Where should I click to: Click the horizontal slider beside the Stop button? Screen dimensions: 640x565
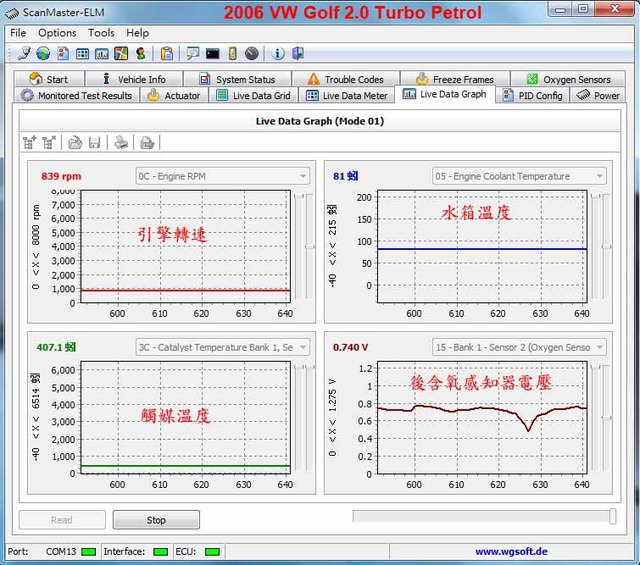click(x=484, y=516)
